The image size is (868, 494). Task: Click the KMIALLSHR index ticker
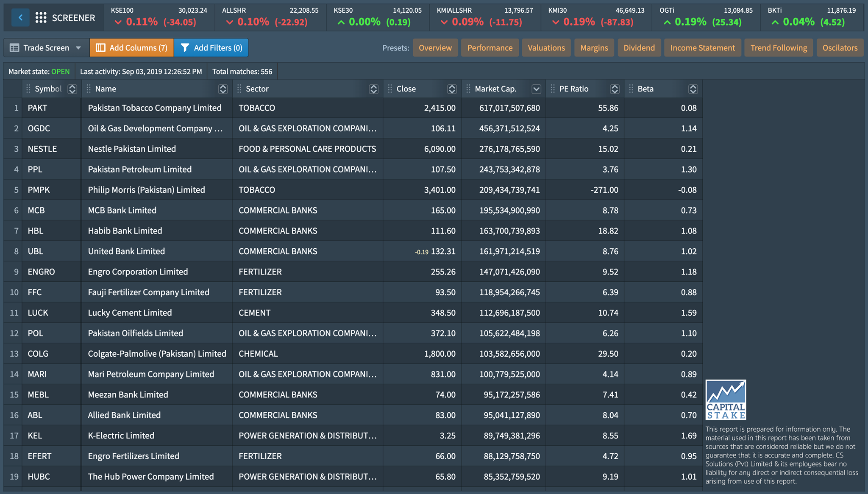point(485,17)
